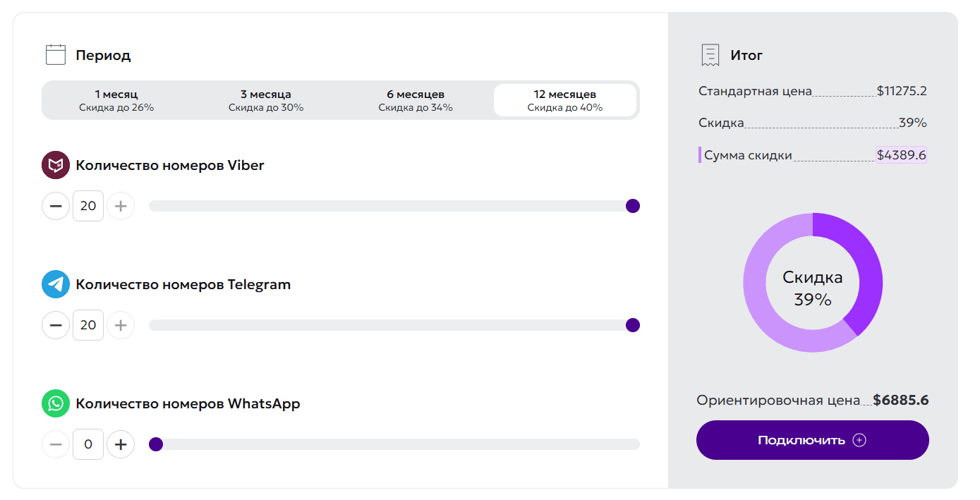Increase Telegram numbers with plus button

tap(121, 325)
